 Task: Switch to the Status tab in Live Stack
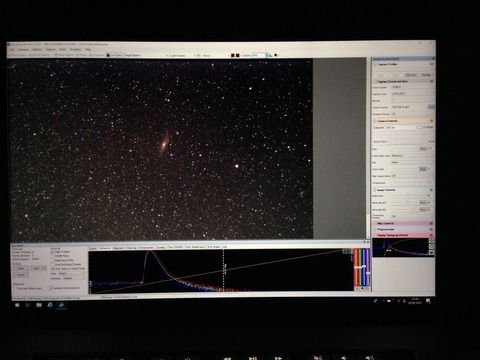(92, 248)
